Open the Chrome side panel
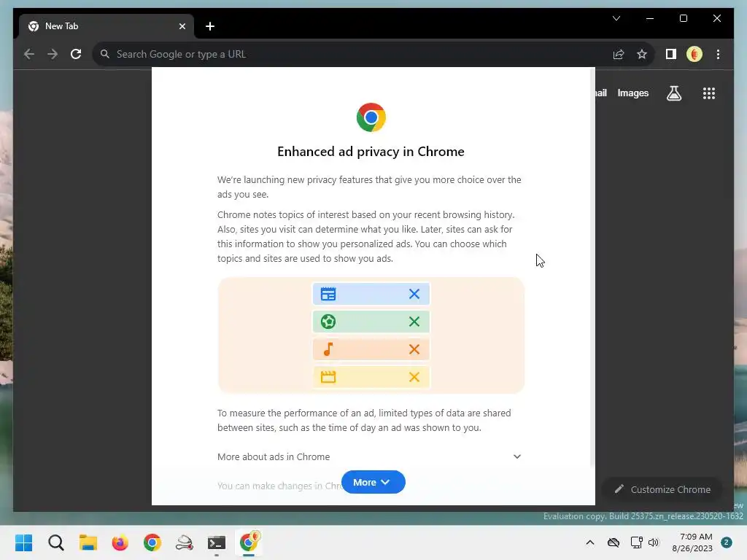The image size is (747, 560). [671, 54]
